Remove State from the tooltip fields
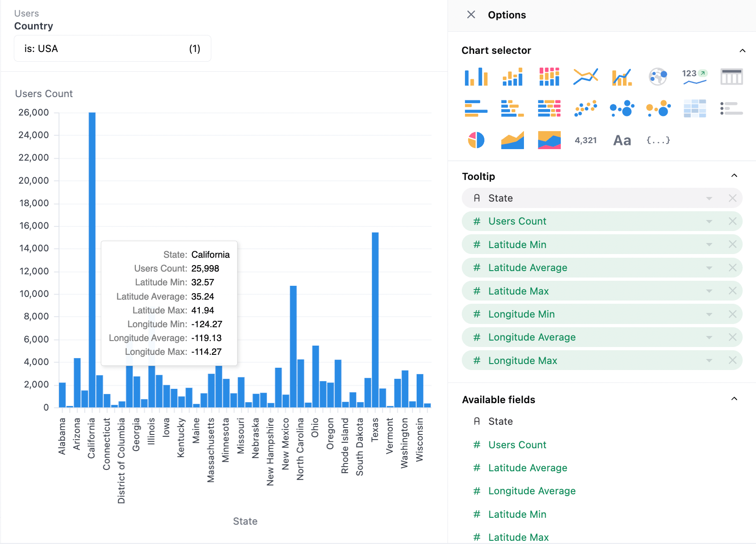The width and height of the screenshot is (756, 544). 733,198
